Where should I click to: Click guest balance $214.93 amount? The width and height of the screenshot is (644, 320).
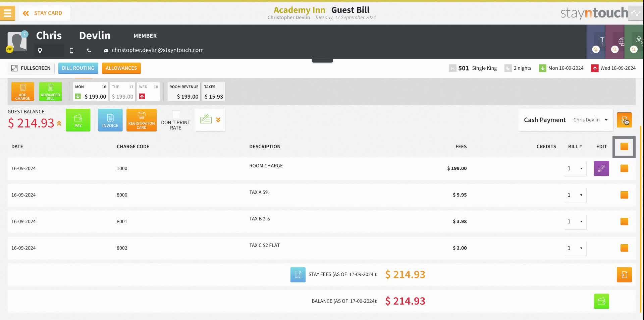31,123
